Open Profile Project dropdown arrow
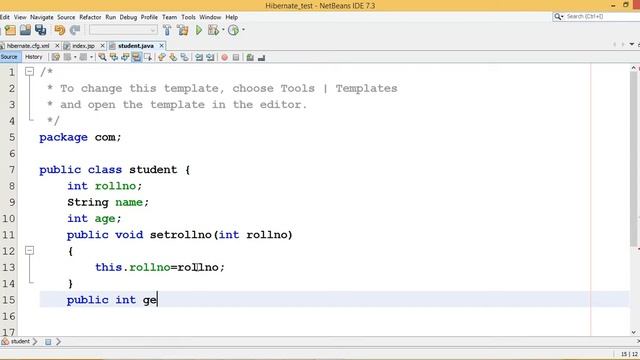Viewport: 640px width, 360px height. coord(244,30)
